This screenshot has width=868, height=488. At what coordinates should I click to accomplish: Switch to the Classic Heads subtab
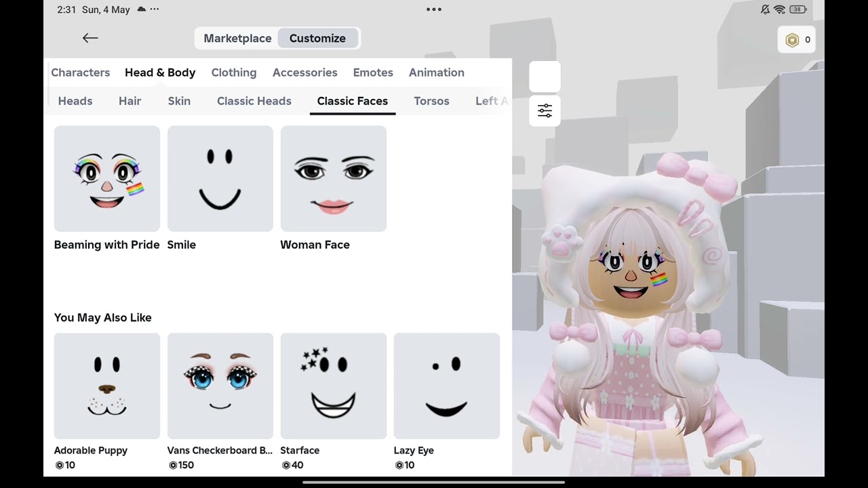254,101
